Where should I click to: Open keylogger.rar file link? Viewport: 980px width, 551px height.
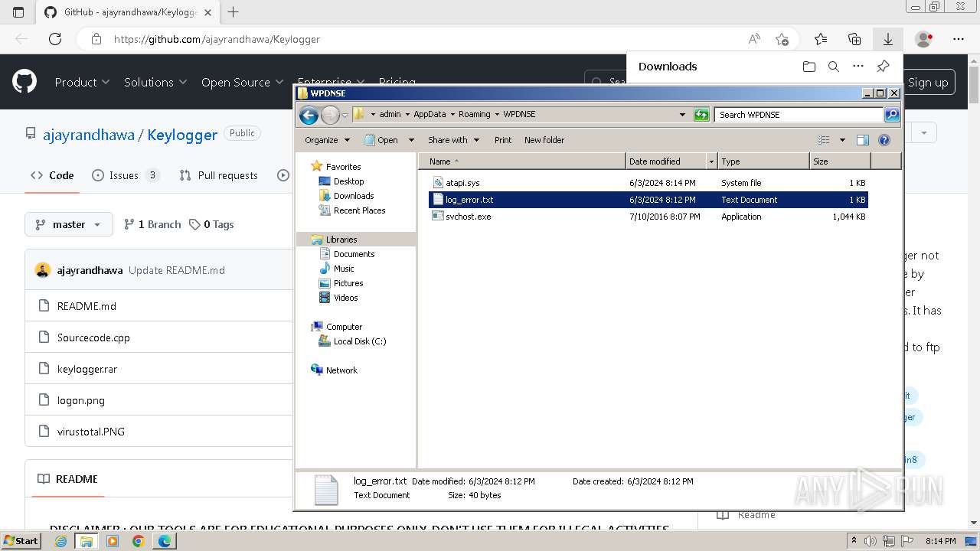tap(87, 369)
